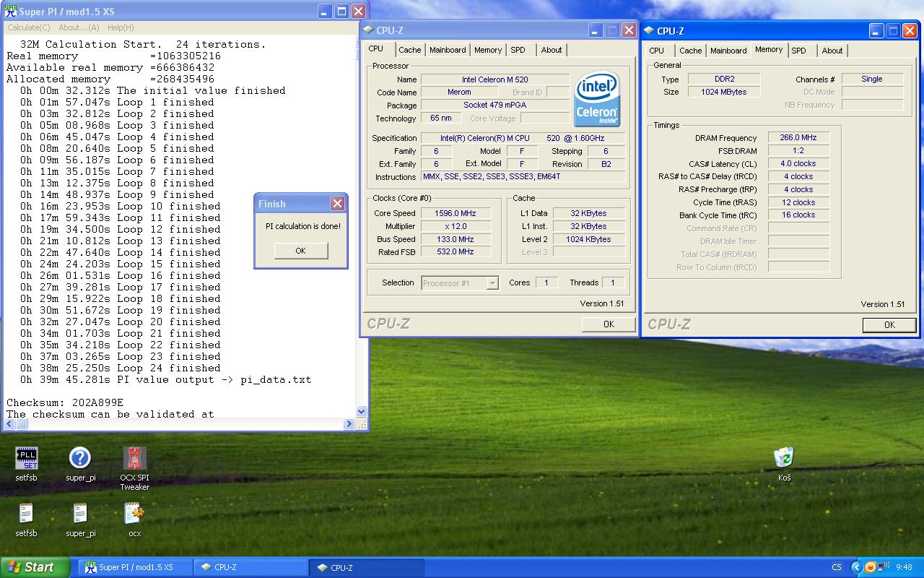The width and height of the screenshot is (924, 578).
Task: Click right arrow of Super PI horizontal scrollbar
Action: pyautogui.click(x=349, y=424)
